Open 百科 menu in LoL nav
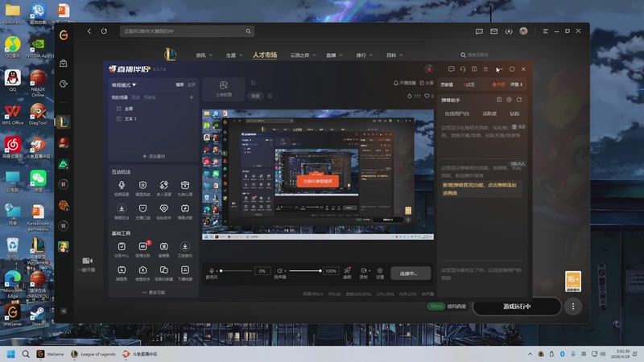Viewport: 644px width, 362px height. point(394,56)
